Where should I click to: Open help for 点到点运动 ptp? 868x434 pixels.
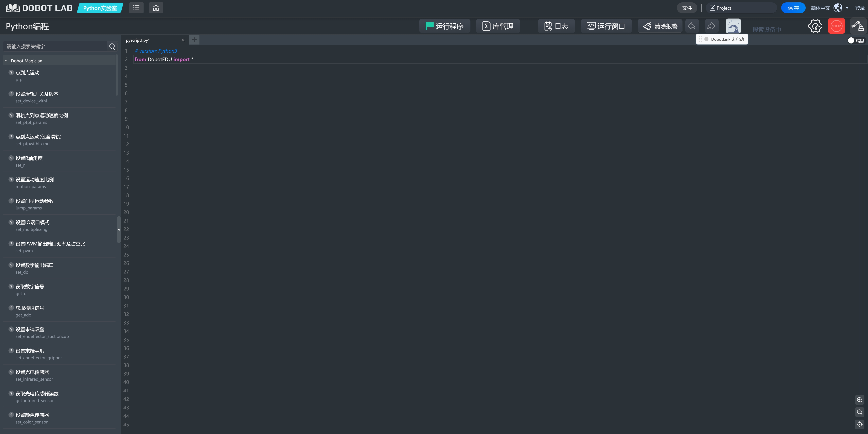(11, 72)
